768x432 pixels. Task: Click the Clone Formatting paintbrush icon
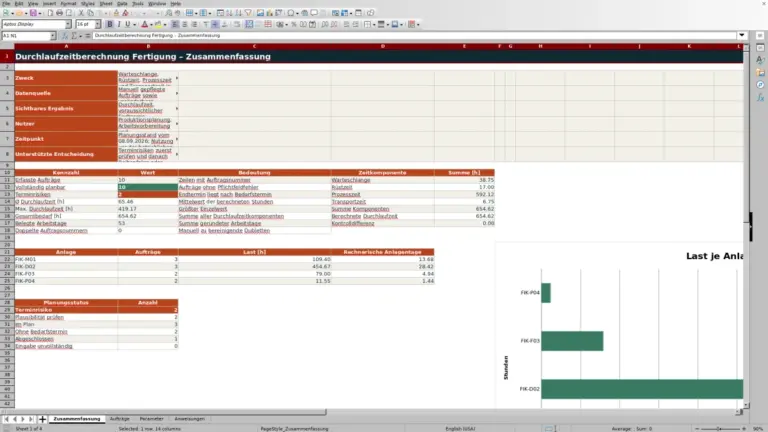116,13
